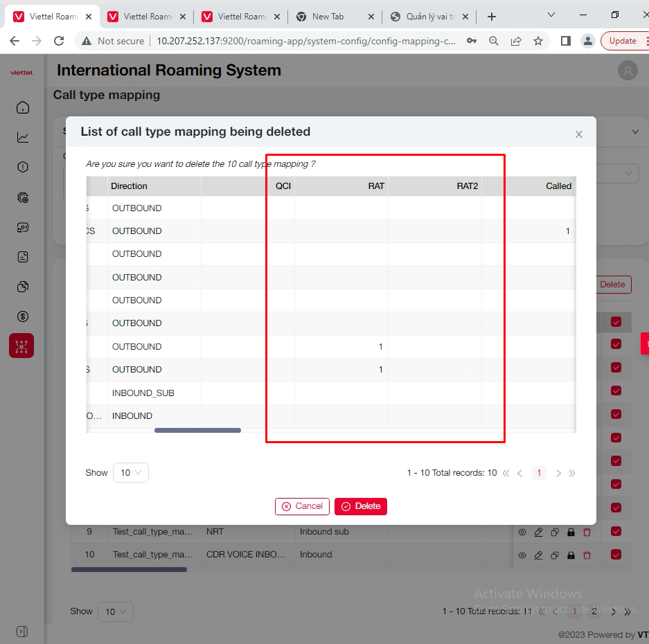The width and height of the screenshot is (649, 644).
Task: Click the dialog table's horizontal scrollbar
Action: (x=197, y=430)
